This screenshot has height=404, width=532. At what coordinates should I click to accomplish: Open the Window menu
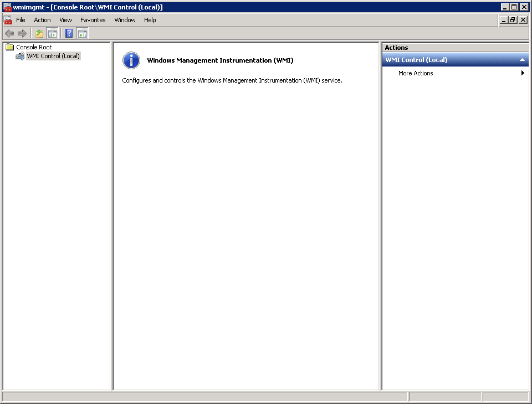pyautogui.click(x=125, y=20)
